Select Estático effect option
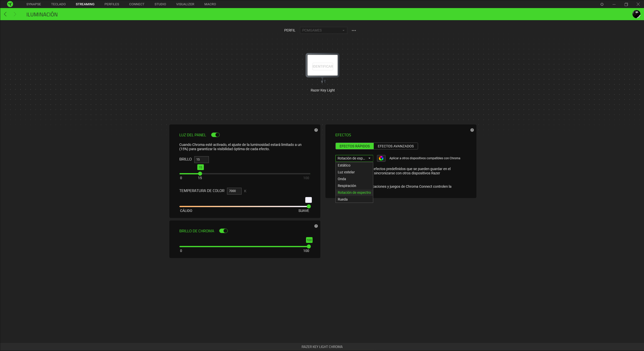The height and width of the screenshot is (351, 644). click(x=354, y=165)
